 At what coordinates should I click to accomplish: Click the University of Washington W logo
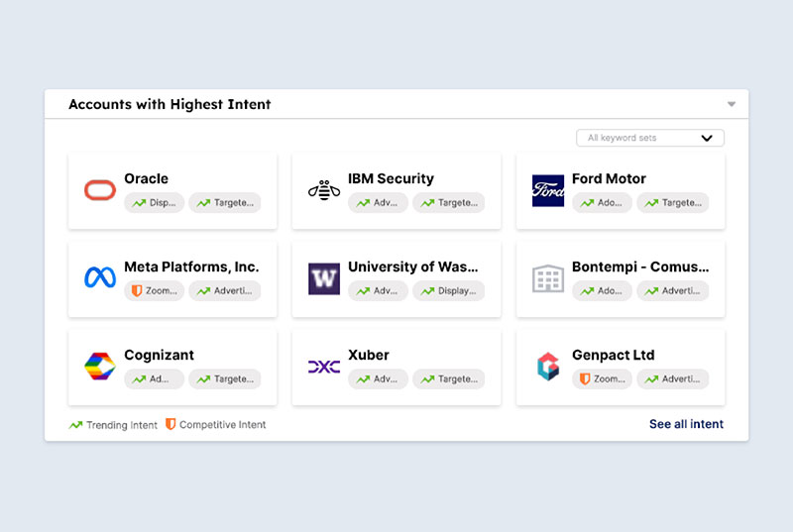pyautogui.click(x=324, y=278)
